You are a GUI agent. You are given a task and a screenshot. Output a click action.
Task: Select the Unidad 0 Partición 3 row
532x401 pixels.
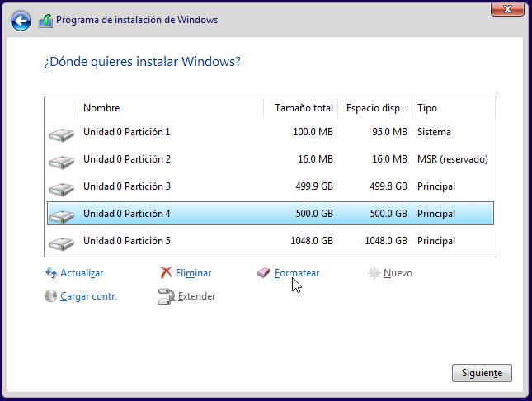pos(271,186)
